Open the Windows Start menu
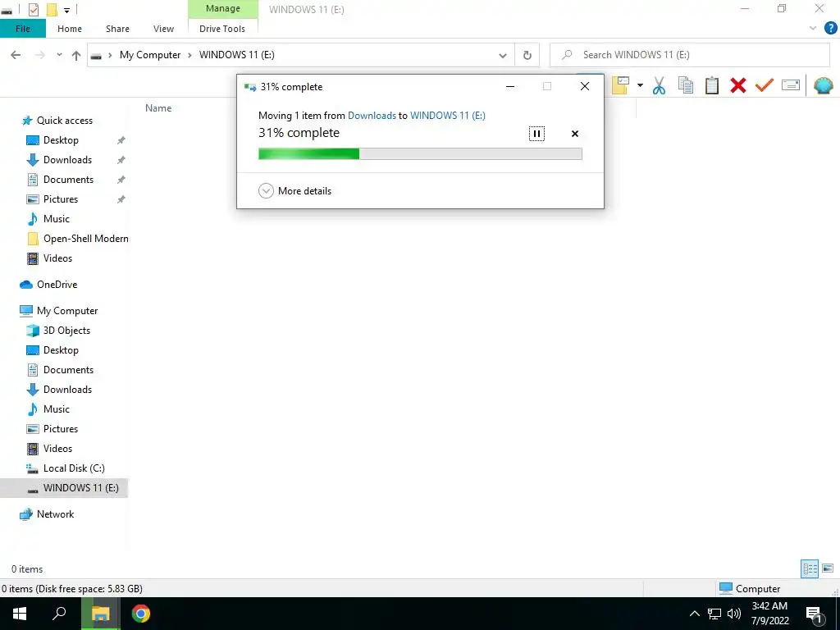Screen dimensions: 840x630 click(x=20, y=614)
